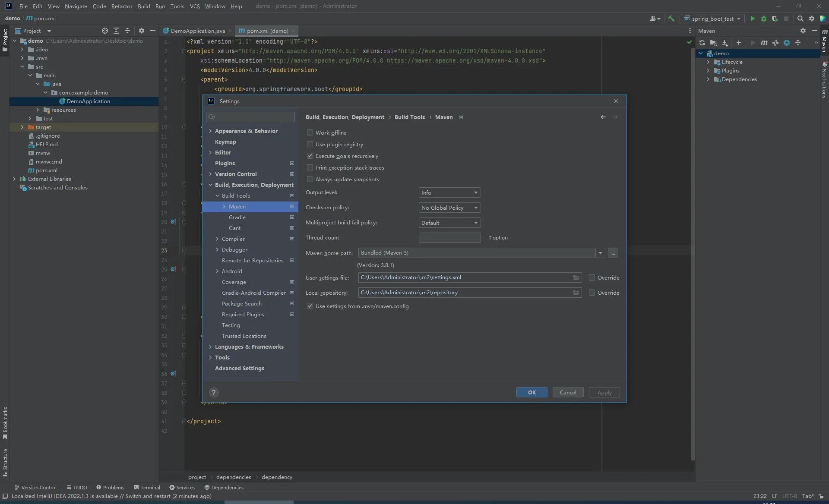Click Execute Maven Goal icon
The width and height of the screenshot is (829, 504).
tap(764, 43)
